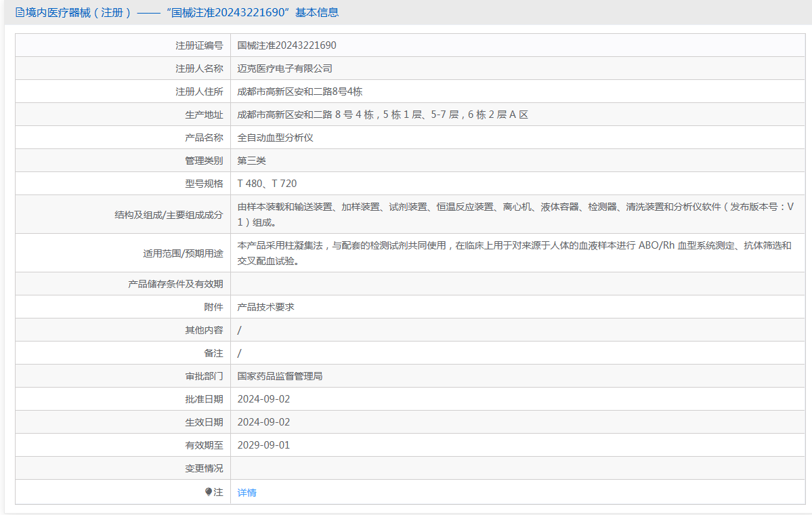Select the 第三类 management category value

pos(251,161)
